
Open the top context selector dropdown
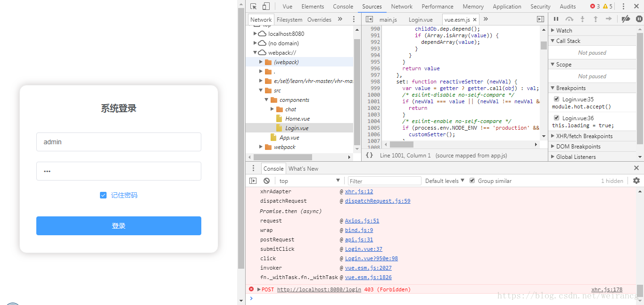click(x=309, y=181)
